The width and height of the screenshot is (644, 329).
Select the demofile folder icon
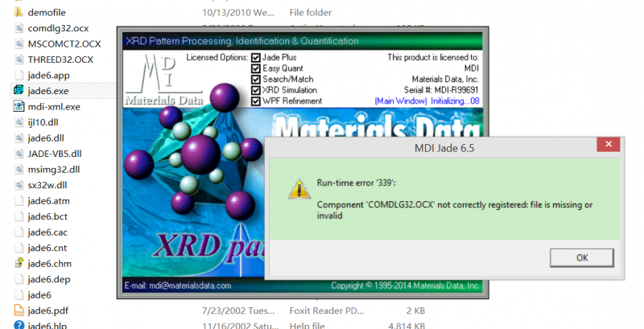(19, 12)
